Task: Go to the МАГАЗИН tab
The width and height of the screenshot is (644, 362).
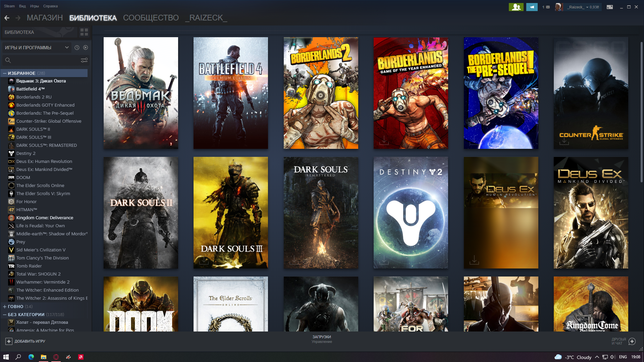Action: (45, 18)
